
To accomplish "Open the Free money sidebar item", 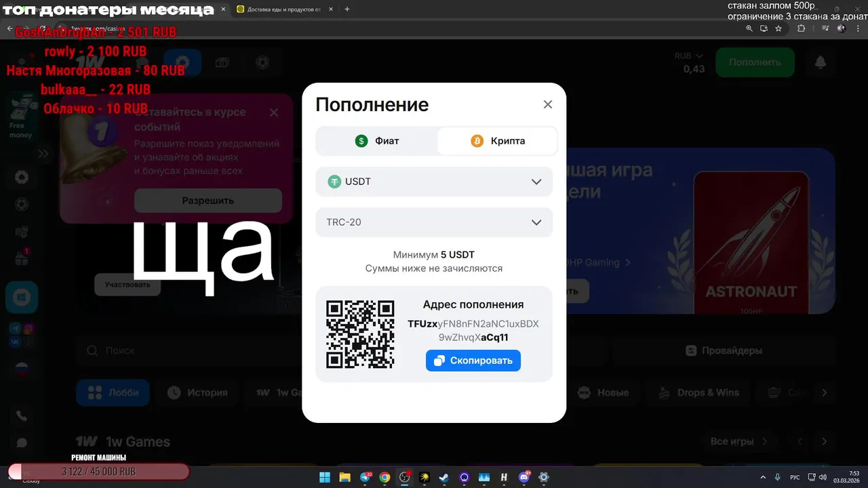I will (x=20, y=117).
